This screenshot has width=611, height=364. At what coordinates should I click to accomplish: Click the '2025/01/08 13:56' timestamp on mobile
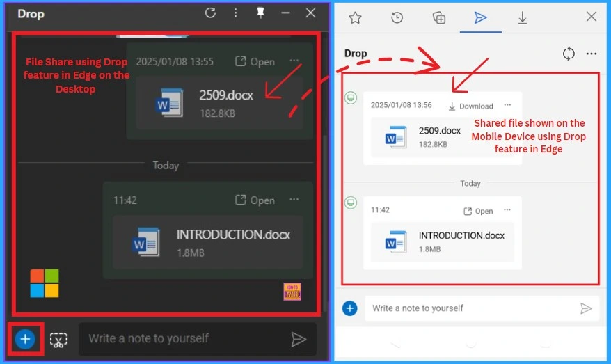tap(401, 105)
